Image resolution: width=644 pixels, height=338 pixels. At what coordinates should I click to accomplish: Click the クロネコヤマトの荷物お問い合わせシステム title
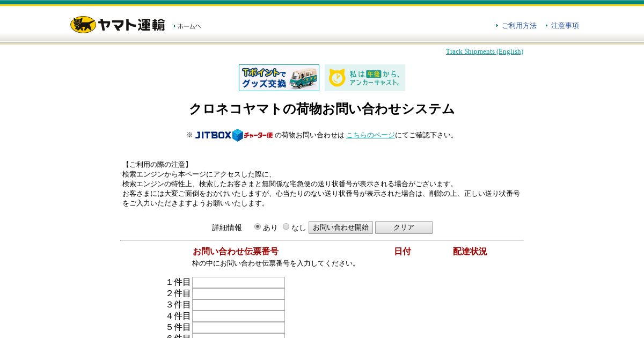click(322, 109)
